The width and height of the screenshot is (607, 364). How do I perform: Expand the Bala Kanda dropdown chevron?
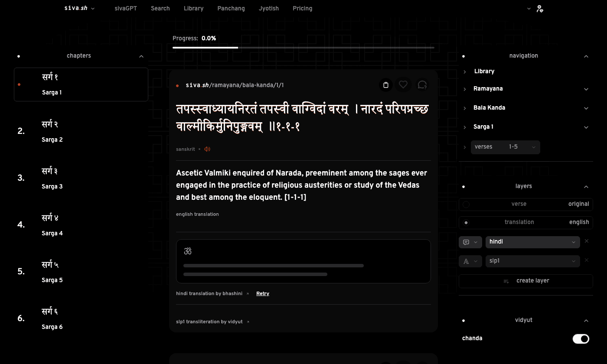point(586,108)
